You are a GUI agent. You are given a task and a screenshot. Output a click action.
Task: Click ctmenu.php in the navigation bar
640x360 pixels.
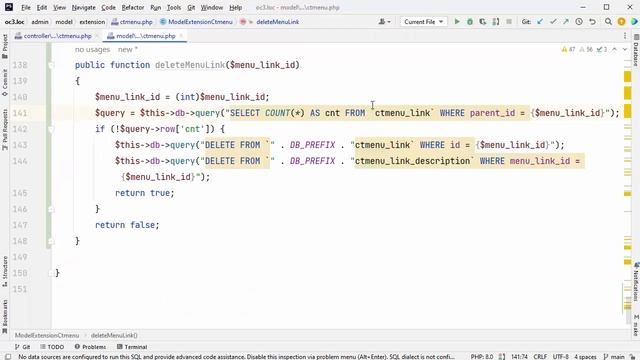[132, 22]
